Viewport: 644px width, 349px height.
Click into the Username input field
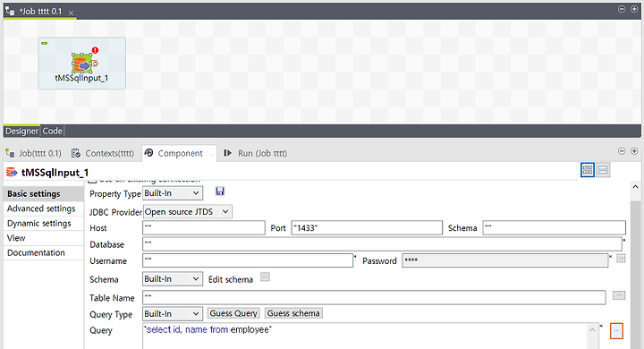[x=248, y=260]
